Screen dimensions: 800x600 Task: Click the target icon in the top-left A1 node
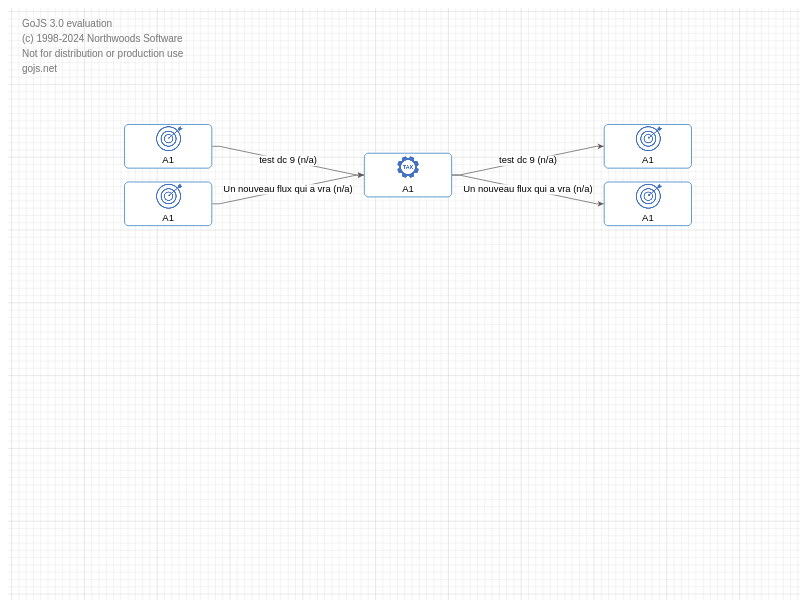pos(168,139)
